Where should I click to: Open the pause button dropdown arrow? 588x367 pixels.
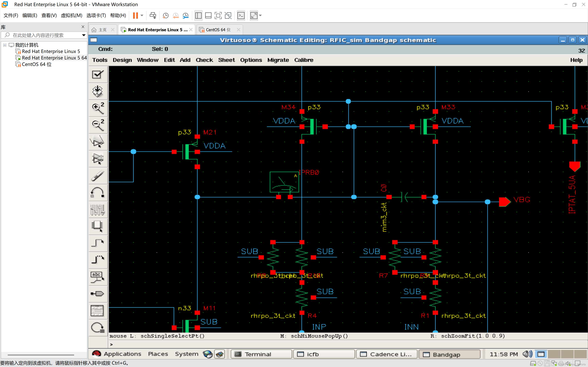click(x=142, y=15)
